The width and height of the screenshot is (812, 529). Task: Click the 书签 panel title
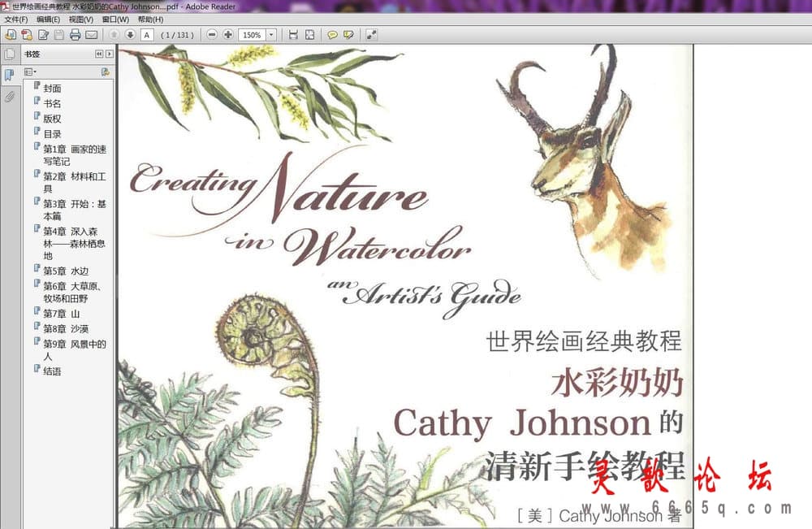click(x=32, y=54)
